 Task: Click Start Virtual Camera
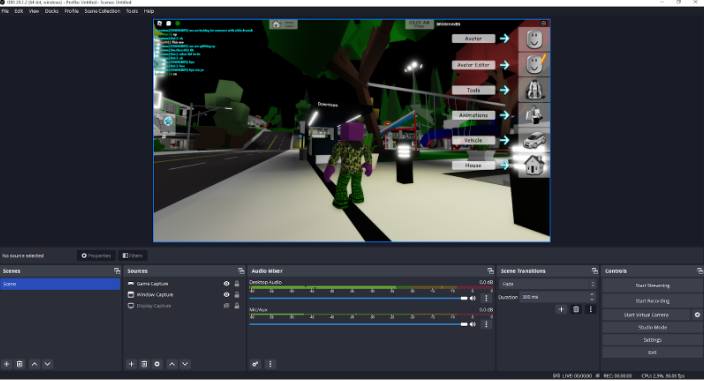pyautogui.click(x=646, y=315)
